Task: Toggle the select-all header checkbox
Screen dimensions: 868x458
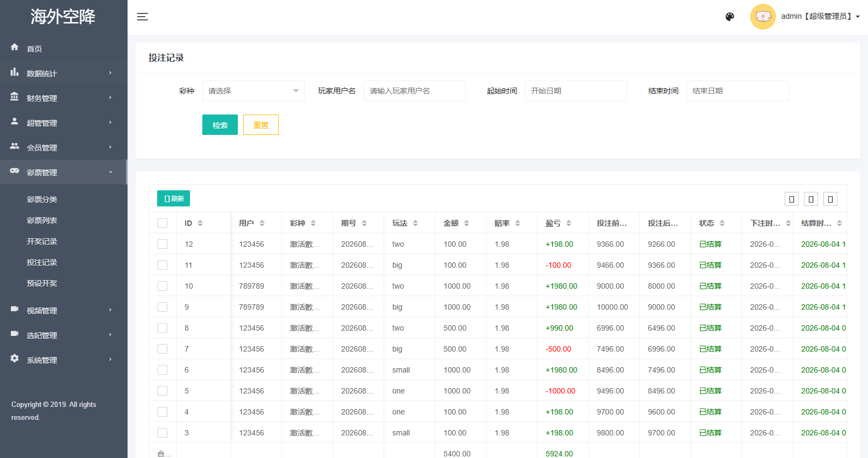Action: (x=163, y=223)
